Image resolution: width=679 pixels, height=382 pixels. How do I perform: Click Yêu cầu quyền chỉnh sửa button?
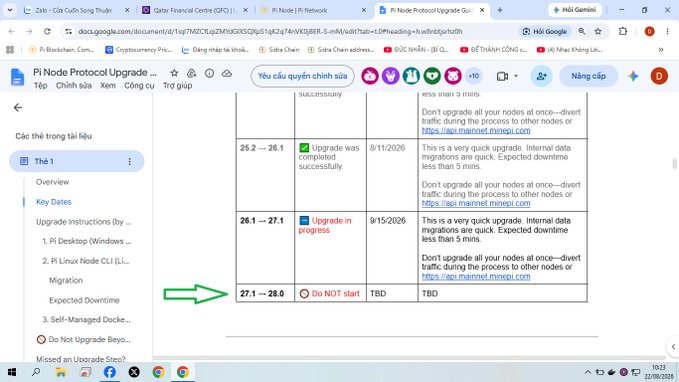[302, 76]
